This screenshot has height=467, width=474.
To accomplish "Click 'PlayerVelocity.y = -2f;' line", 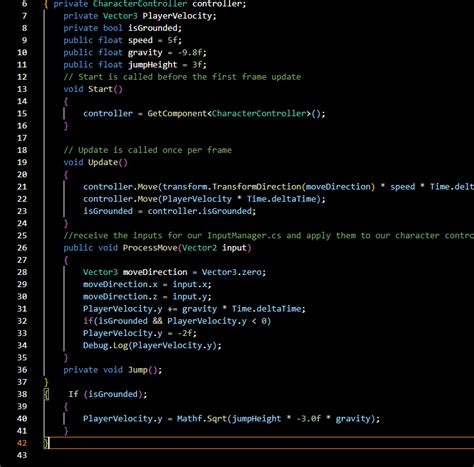I will [x=140, y=333].
